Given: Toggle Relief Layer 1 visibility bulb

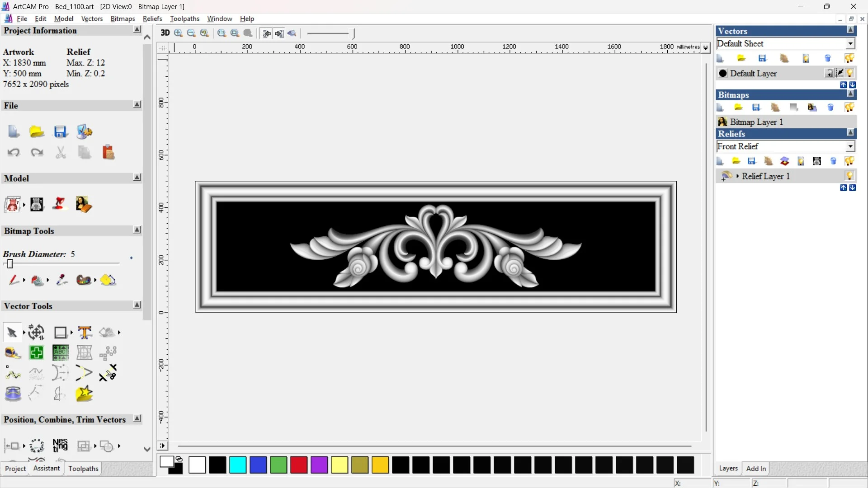Looking at the screenshot, I should [x=849, y=176].
